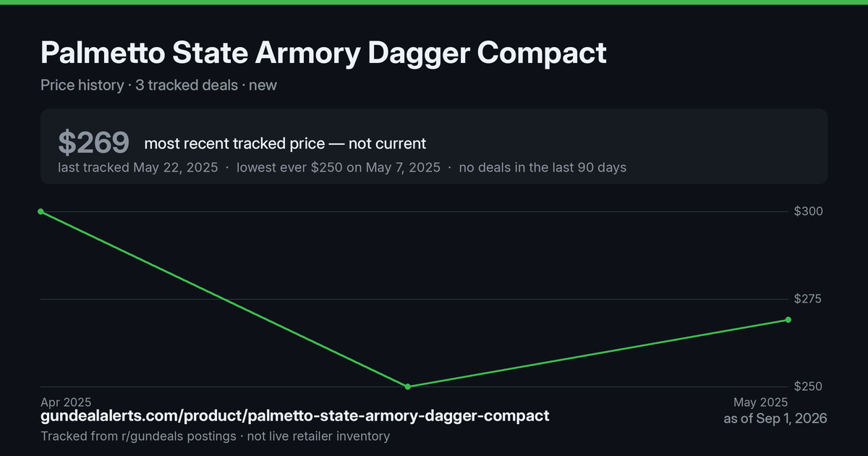Click the green top accent bar
Image resolution: width=868 pixels, height=456 pixels.
click(x=434, y=2)
